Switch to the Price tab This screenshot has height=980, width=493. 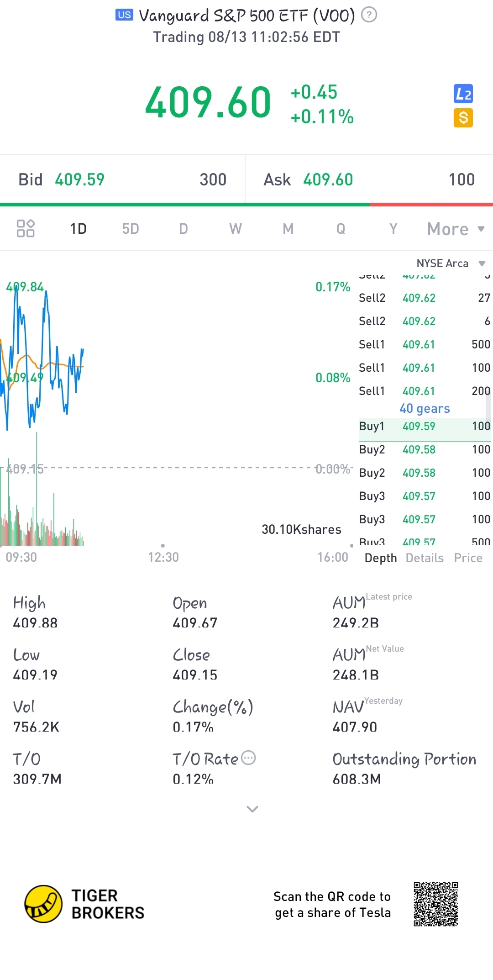coord(468,558)
